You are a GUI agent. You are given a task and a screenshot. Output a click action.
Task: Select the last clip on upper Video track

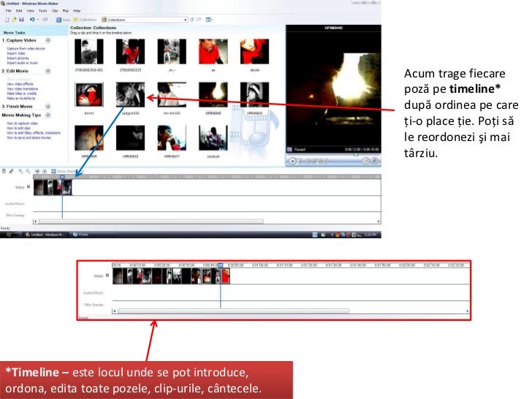[66, 187]
